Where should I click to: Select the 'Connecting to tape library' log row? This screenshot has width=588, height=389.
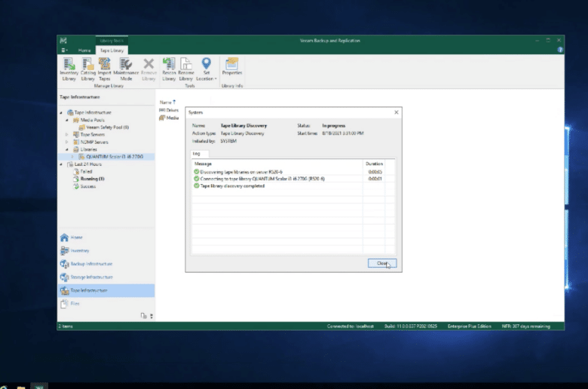[x=293, y=179]
